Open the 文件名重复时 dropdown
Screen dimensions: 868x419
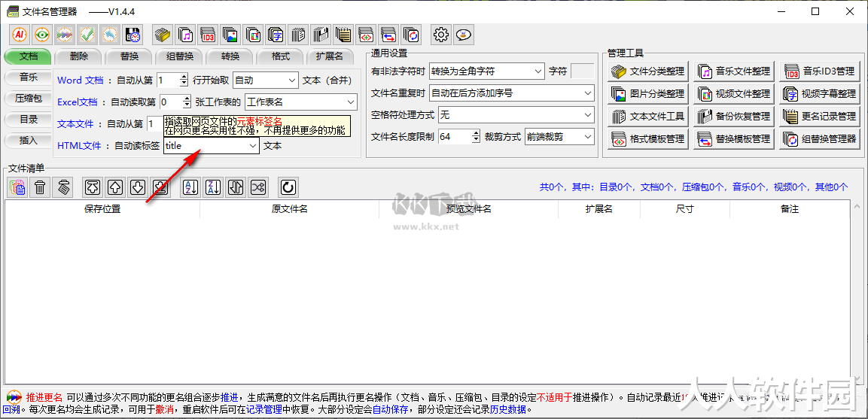511,93
